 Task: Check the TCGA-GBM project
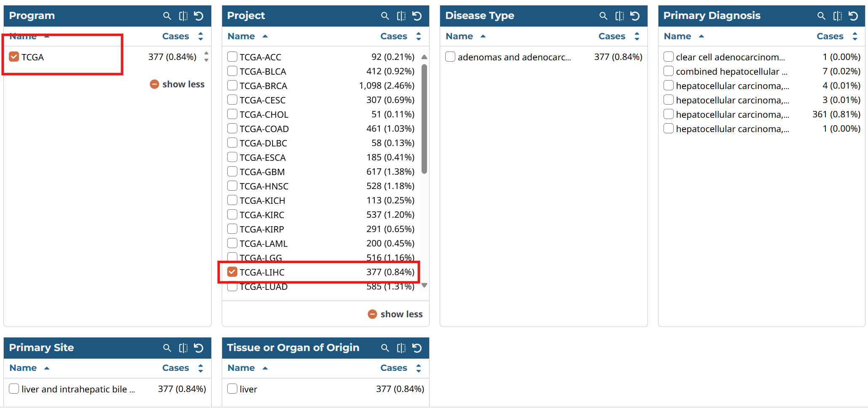coord(232,171)
